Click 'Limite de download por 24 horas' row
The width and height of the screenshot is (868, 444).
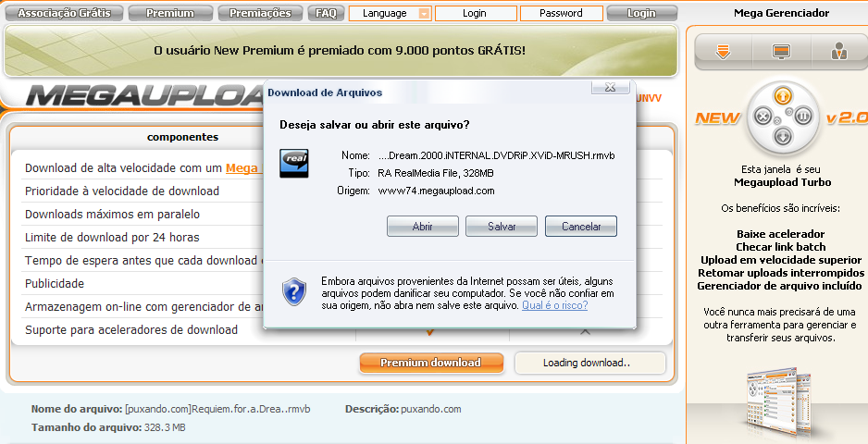point(112,238)
